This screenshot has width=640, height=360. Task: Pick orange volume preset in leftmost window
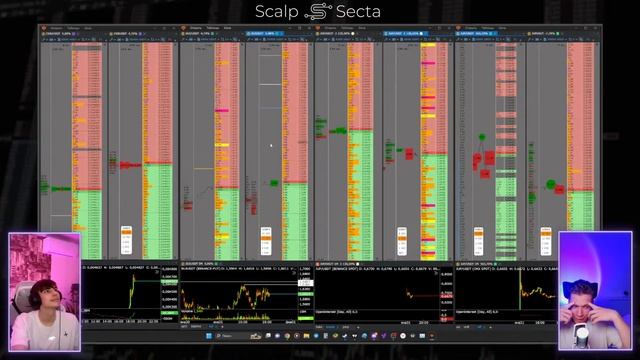click(127, 232)
